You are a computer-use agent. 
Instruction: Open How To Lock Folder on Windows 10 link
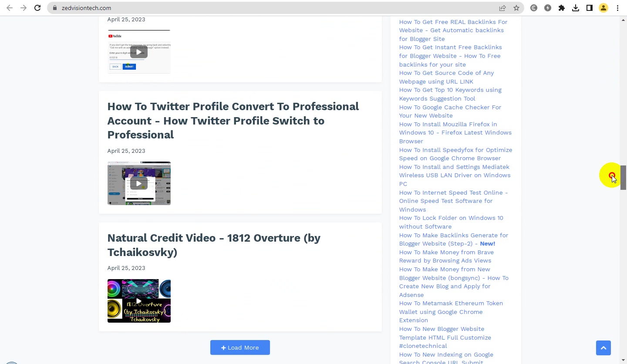click(x=451, y=222)
